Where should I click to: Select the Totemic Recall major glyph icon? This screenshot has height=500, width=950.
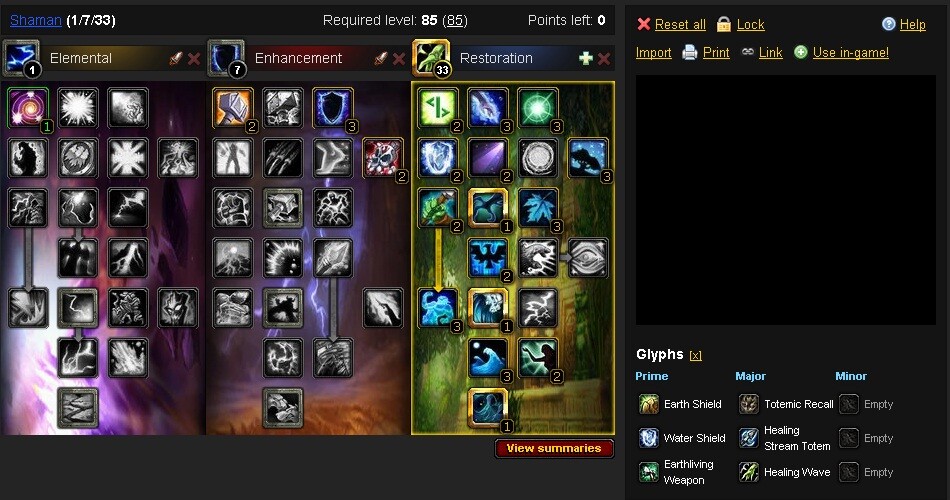point(749,404)
